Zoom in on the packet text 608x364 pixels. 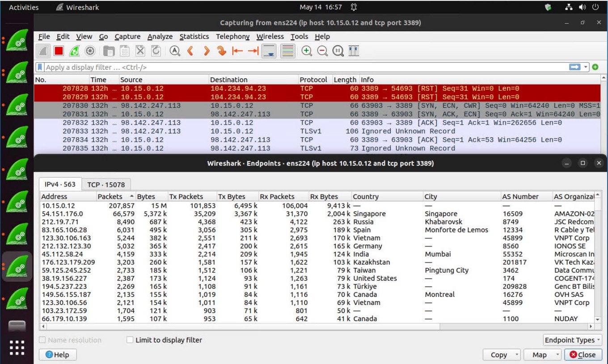(307, 51)
